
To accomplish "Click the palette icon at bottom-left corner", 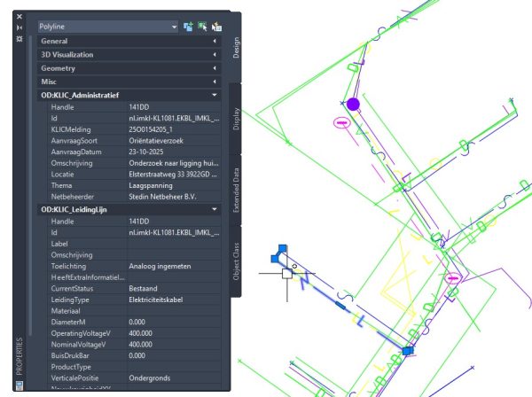I will click(19, 385).
